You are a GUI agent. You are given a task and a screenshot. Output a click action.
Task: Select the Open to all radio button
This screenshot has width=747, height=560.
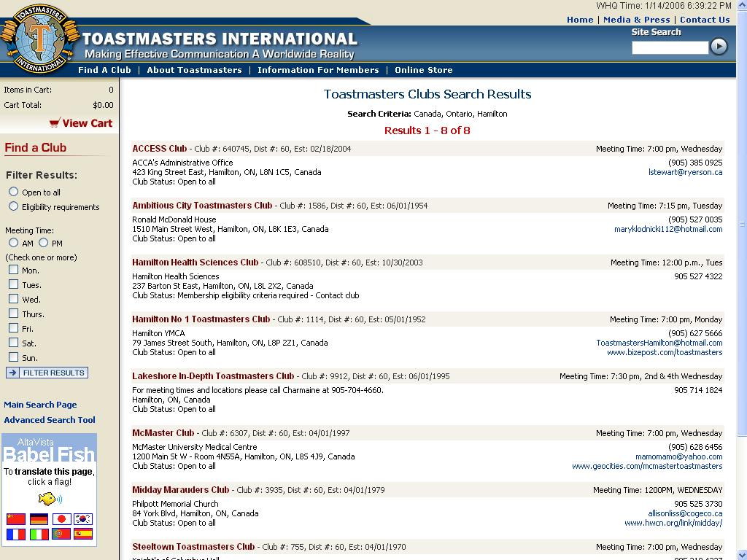[13, 192]
